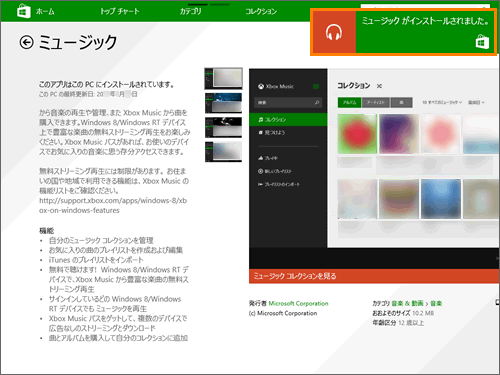Switch to the アーティスト tab in preview

(376, 102)
